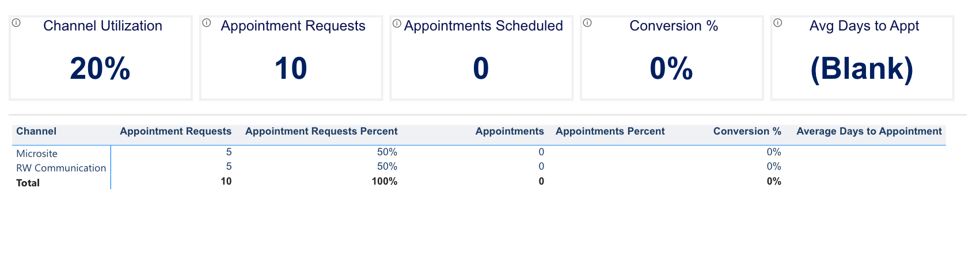980x268 pixels.
Task: Click the info icon on Appointment Requests card
Action: click(x=207, y=23)
